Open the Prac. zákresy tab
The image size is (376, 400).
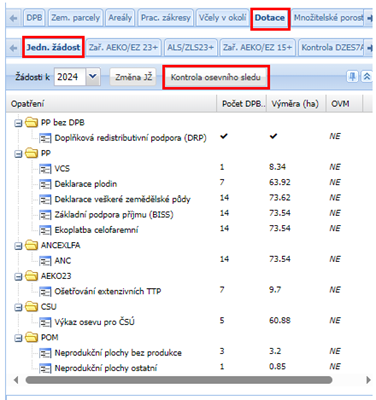(x=166, y=17)
